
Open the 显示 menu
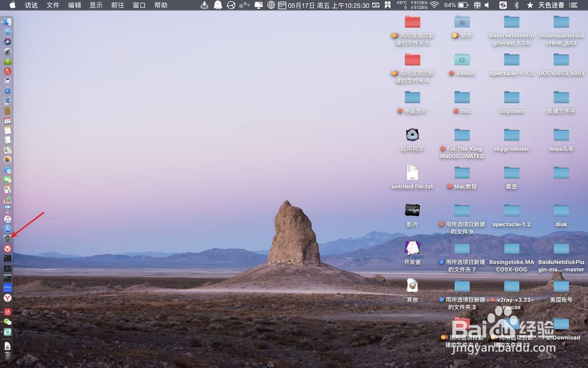96,5
